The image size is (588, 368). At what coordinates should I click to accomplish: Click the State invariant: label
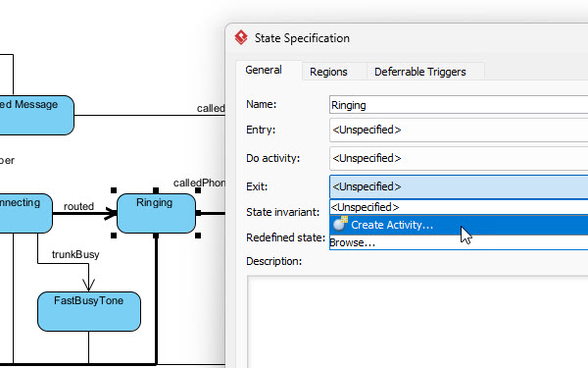[x=283, y=212]
